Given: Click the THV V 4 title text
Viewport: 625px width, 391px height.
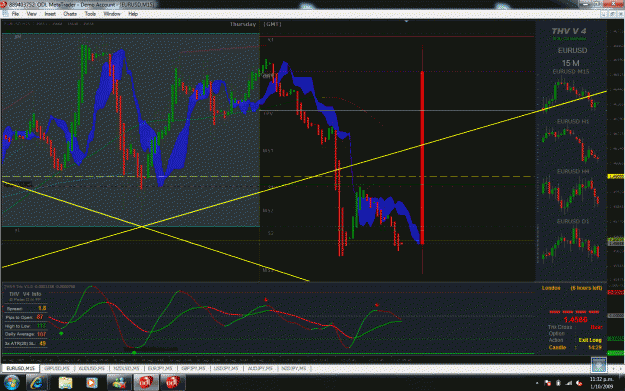Looking at the screenshot, I should [569, 31].
